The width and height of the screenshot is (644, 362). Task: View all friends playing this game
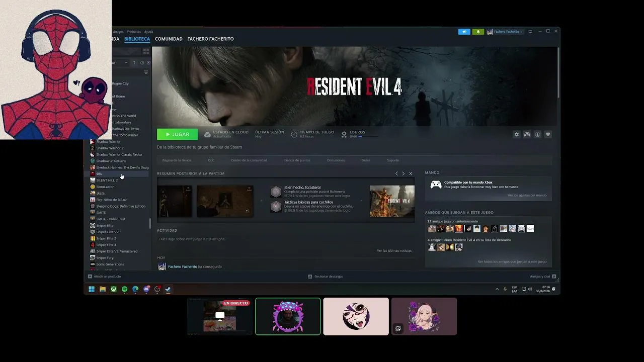(512, 261)
